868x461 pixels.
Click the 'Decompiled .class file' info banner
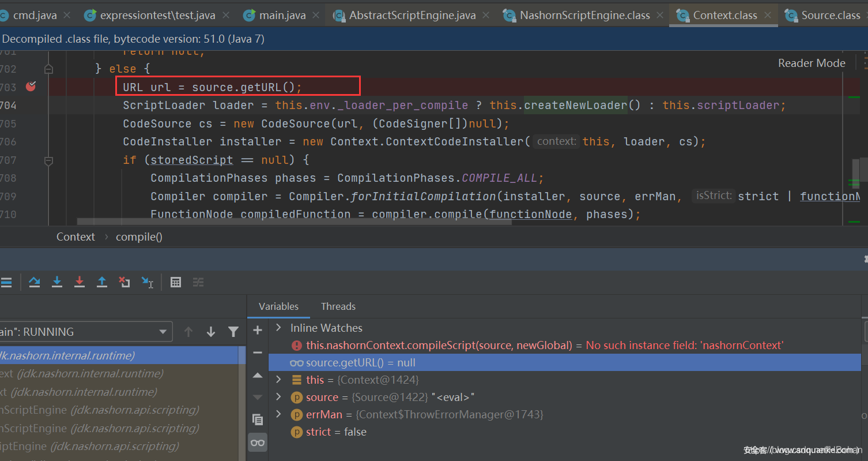[434, 39]
